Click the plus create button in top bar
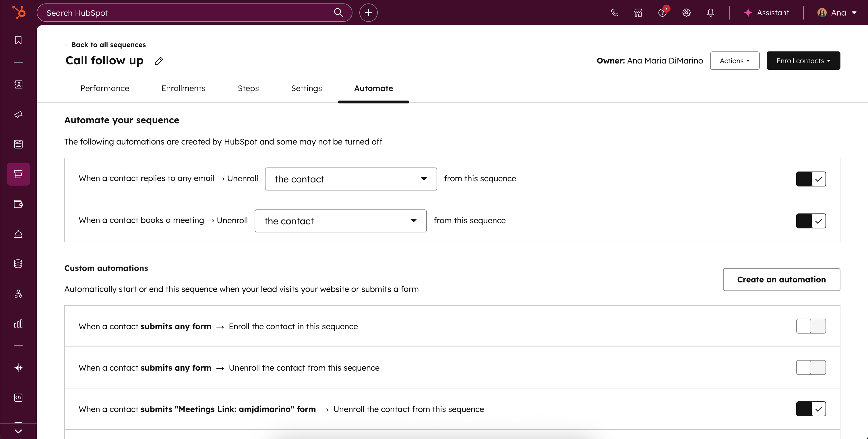Image resolution: width=868 pixels, height=439 pixels. tap(368, 13)
